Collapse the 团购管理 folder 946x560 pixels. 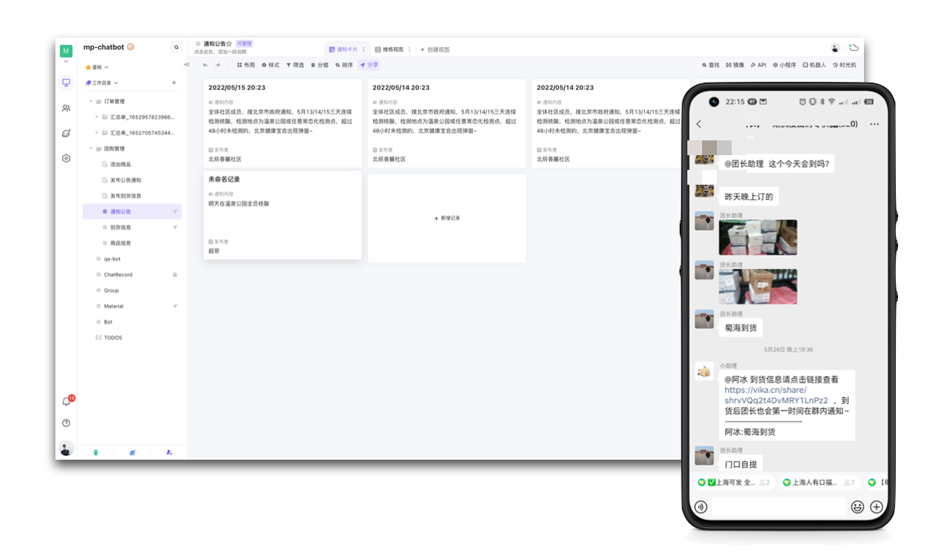pos(91,148)
